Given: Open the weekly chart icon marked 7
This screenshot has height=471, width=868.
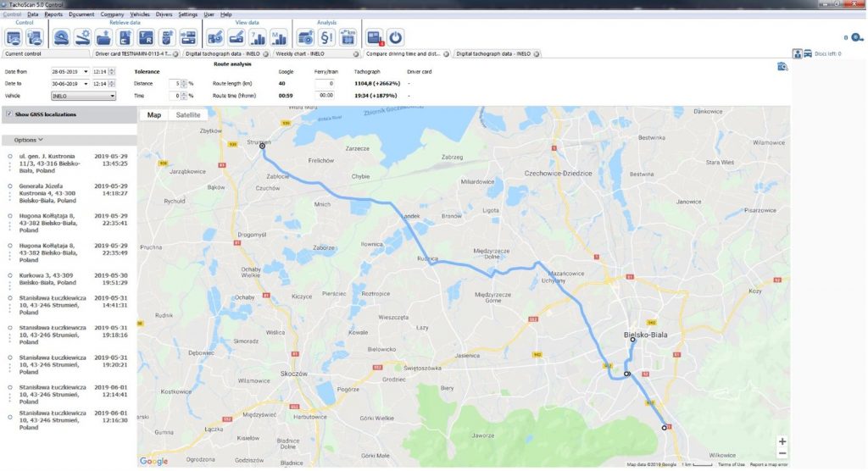Looking at the screenshot, I should pyautogui.click(x=258, y=37).
